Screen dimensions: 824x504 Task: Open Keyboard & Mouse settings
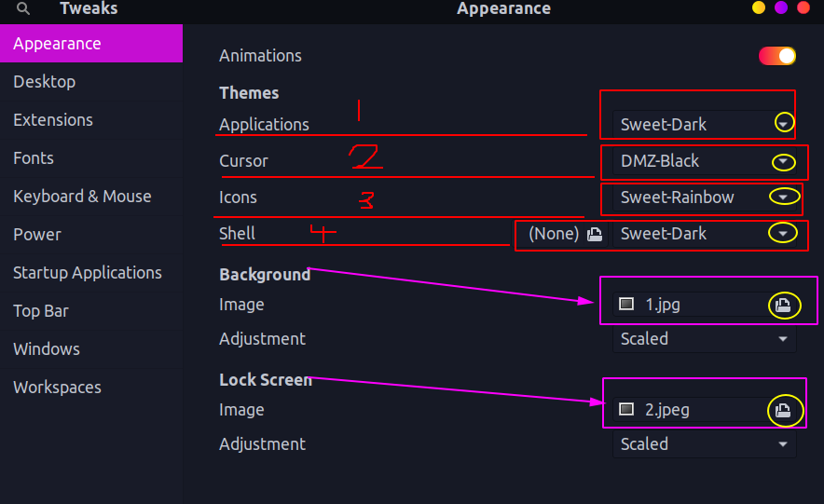click(x=82, y=197)
